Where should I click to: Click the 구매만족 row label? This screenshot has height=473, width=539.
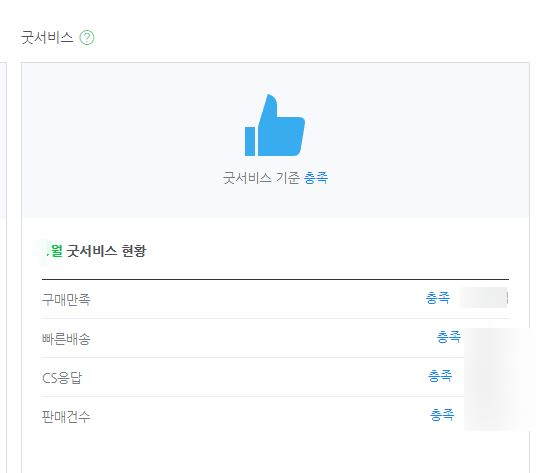coord(66,299)
